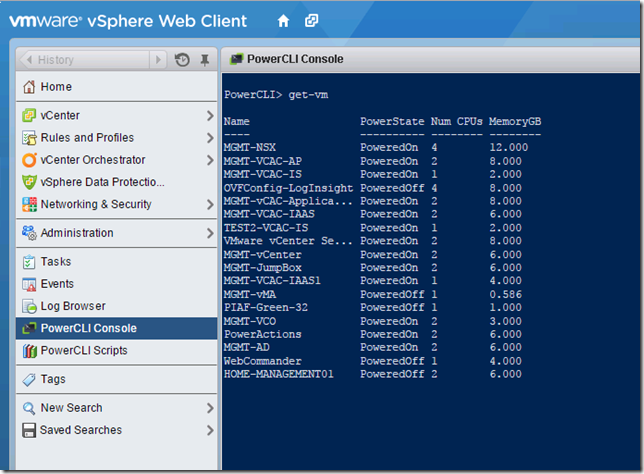Viewport: 644px width, 474px height.
Task: Click the Events icon
Action: tap(29, 284)
